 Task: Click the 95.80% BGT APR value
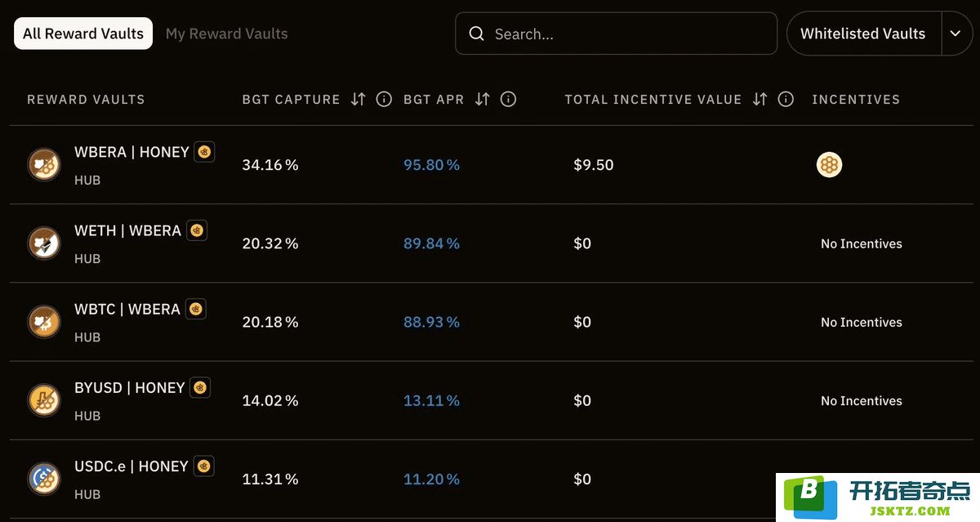431,165
